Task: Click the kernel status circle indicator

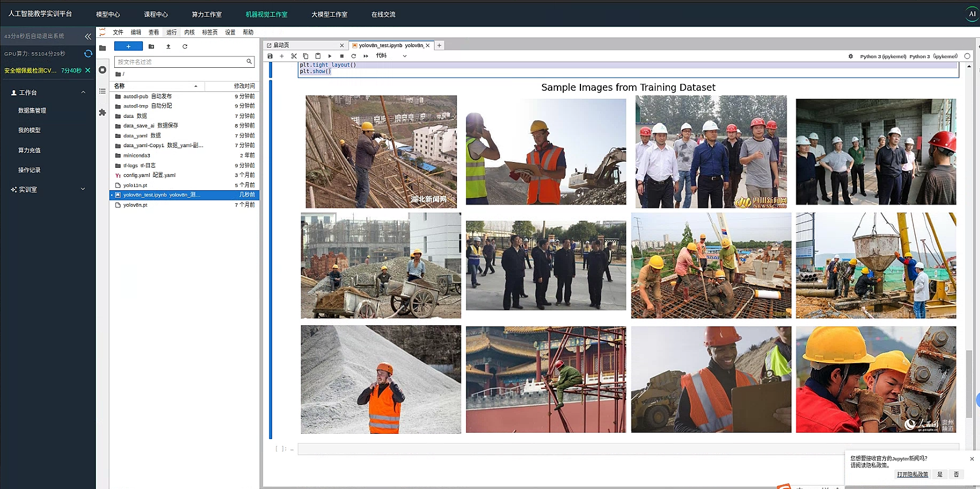Action: tap(967, 56)
